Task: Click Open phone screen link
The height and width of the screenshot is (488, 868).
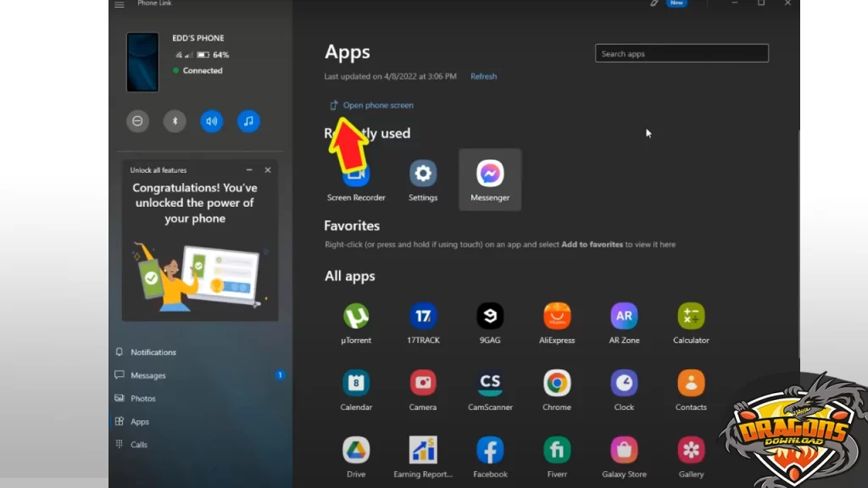Action: coord(378,105)
